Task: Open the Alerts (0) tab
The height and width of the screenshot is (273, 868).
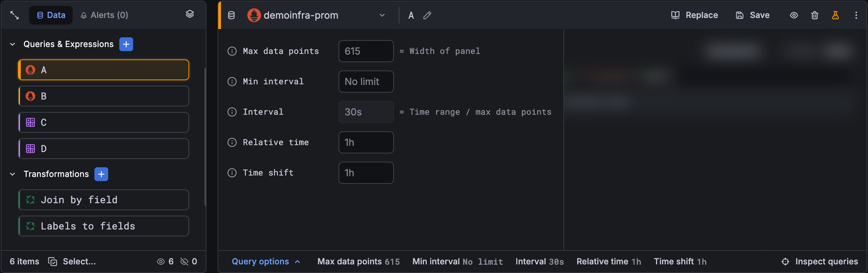Action: [x=104, y=15]
